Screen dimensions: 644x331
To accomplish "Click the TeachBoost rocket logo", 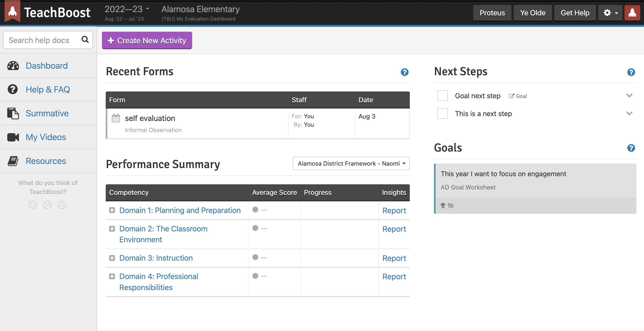I will (12, 12).
